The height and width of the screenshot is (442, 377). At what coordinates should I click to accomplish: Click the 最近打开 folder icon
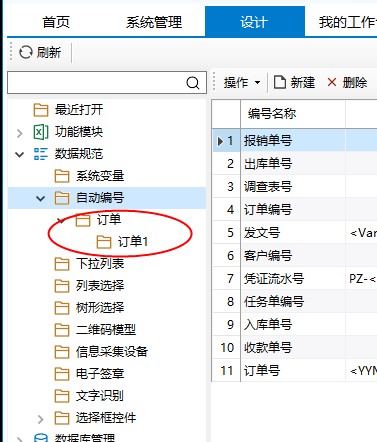(41, 110)
